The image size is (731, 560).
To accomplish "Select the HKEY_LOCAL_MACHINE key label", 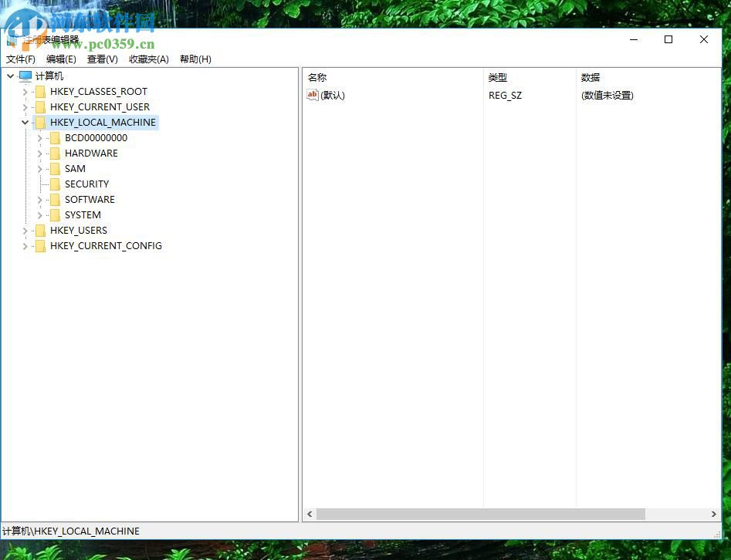I will point(103,123).
